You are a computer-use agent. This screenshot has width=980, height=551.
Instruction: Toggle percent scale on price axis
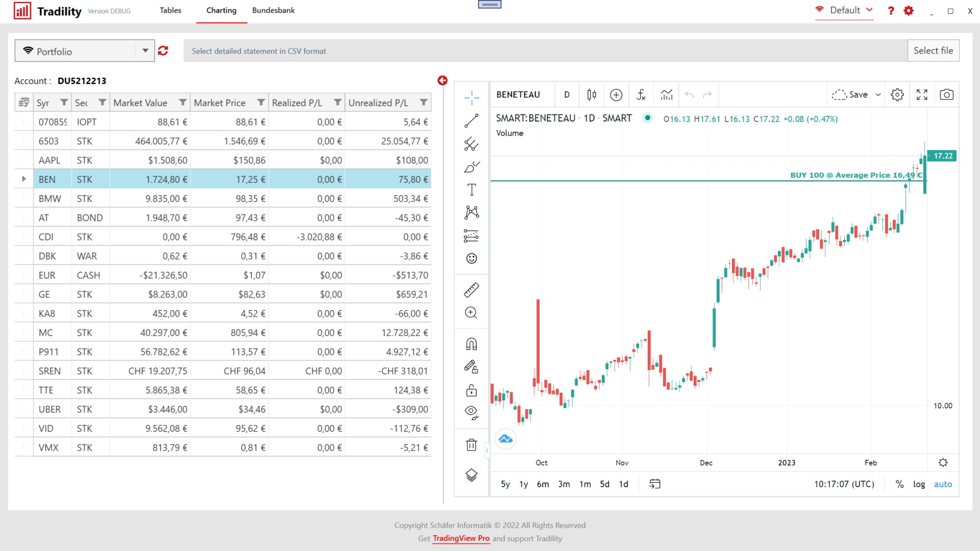pos(899,484)
